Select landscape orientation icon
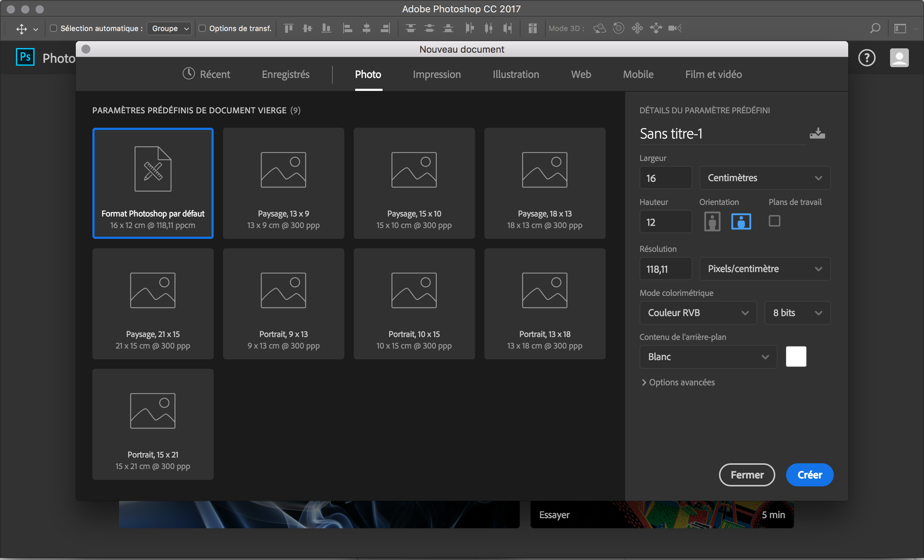Viewport: 924px width, 560px height. [741, 222]
